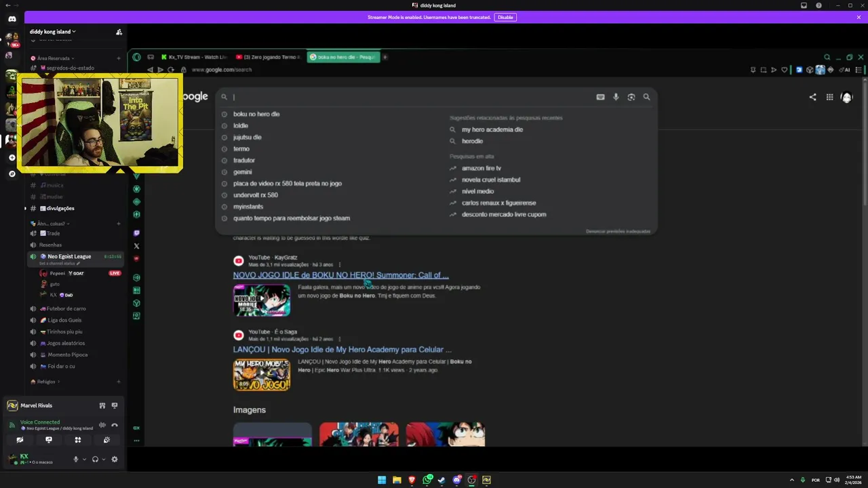
Task: Add a server with plus icon
Action: click(x=12, y=157)
